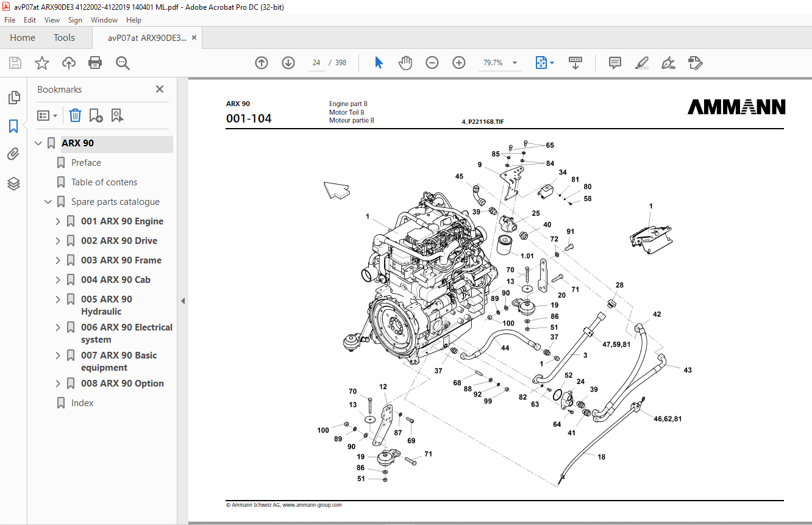Open the View menu
The height and width of the screenshot is (525, 812).
pyautogui.click(x=52, y=20)
